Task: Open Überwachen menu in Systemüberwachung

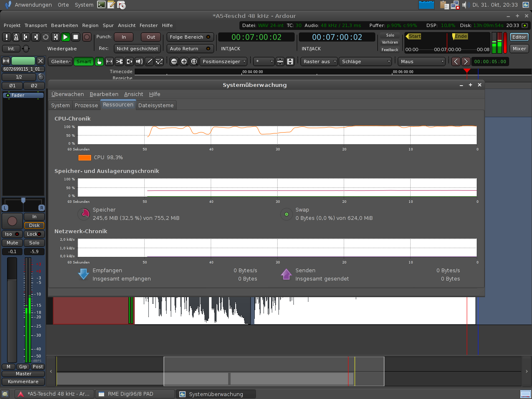Action: 68,94
